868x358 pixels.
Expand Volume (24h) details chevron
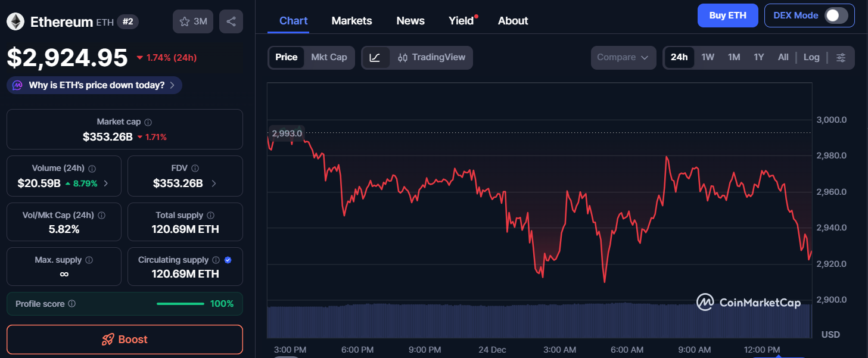[x=106, y=183]
